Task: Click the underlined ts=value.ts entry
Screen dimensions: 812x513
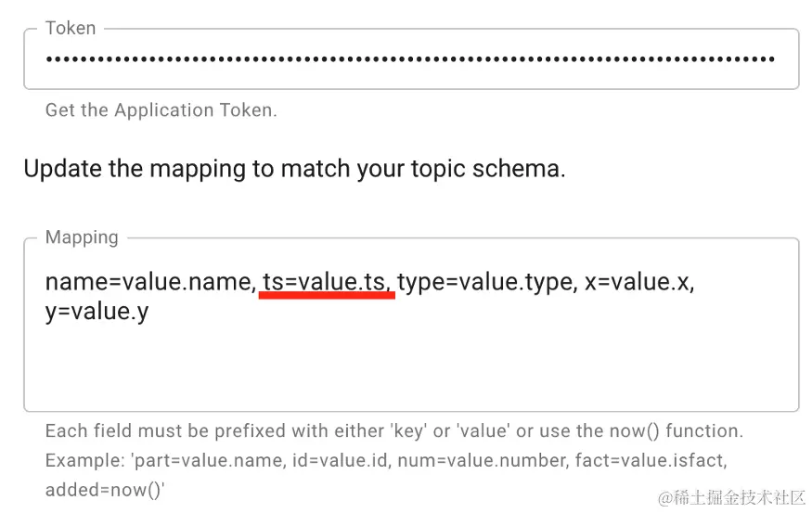Action: pyautogui.click(x=327, y=282)
